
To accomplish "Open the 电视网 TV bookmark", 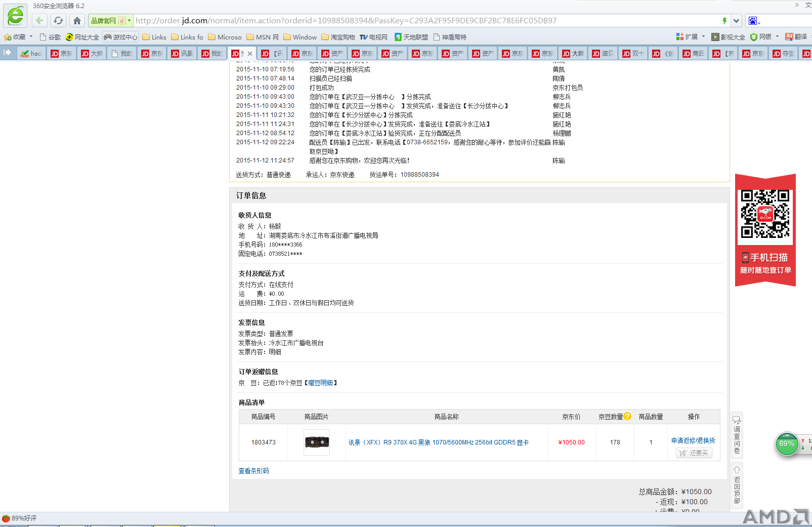I will click(373, 37).
